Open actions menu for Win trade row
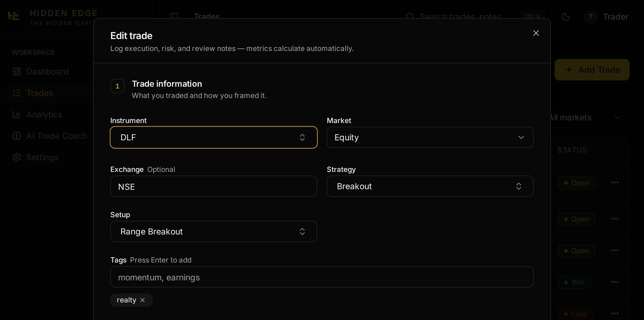This screenshot has height=320, width=644. tap(614, 282)
